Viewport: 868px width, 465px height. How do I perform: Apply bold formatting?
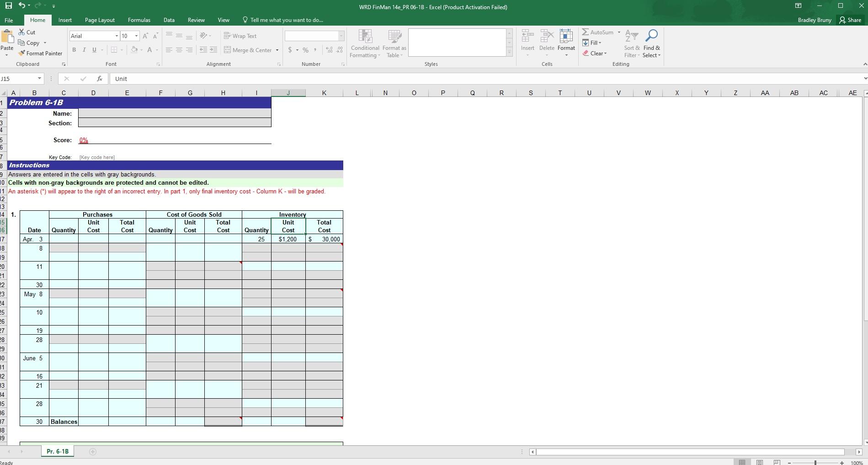pos(74,50)
